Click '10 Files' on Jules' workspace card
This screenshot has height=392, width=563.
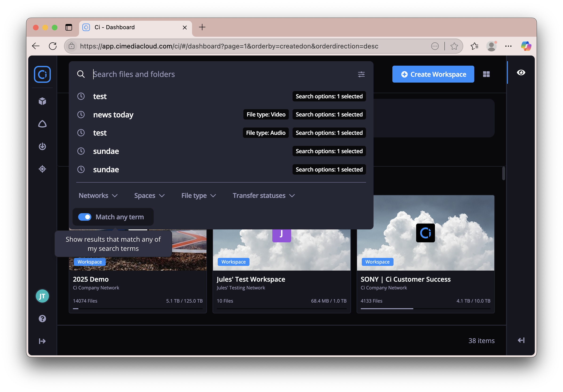(x=225, y=301)
